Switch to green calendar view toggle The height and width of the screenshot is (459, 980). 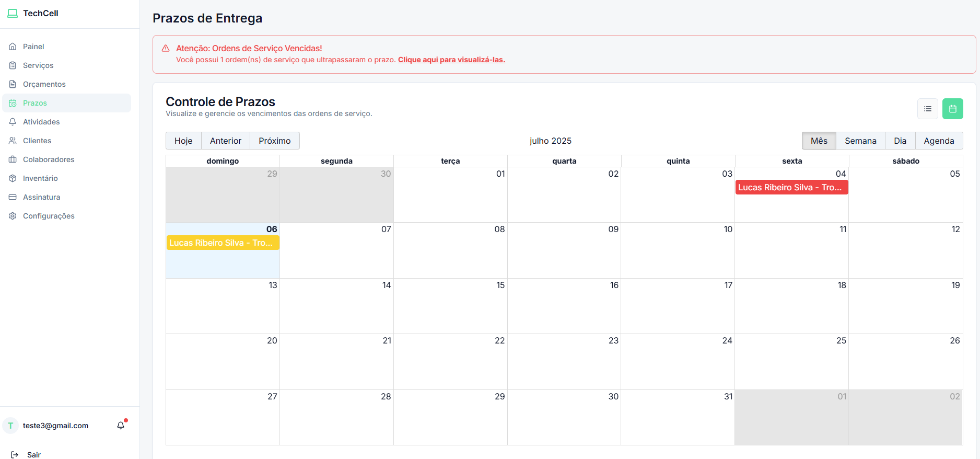[953, 109]
